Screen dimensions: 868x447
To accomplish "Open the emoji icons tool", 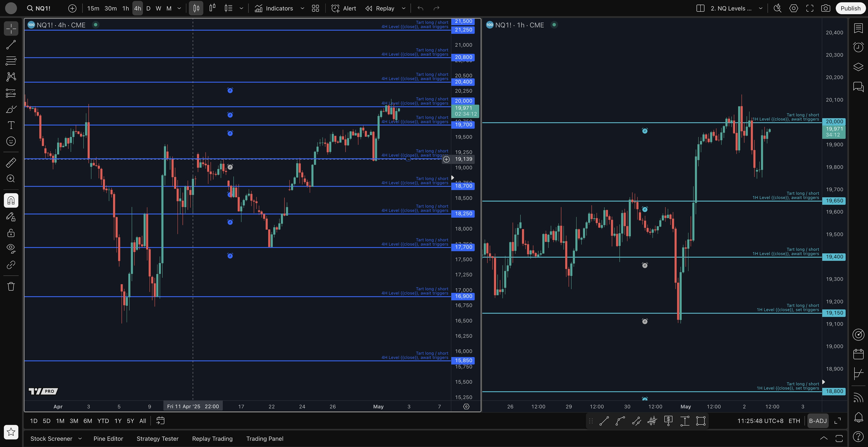I will [11, 141].
